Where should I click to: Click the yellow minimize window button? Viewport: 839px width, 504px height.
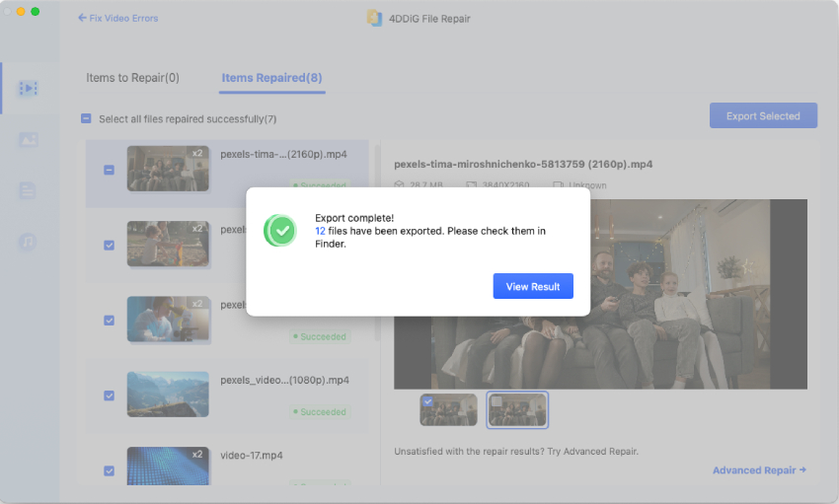click(x=21, y=11)
